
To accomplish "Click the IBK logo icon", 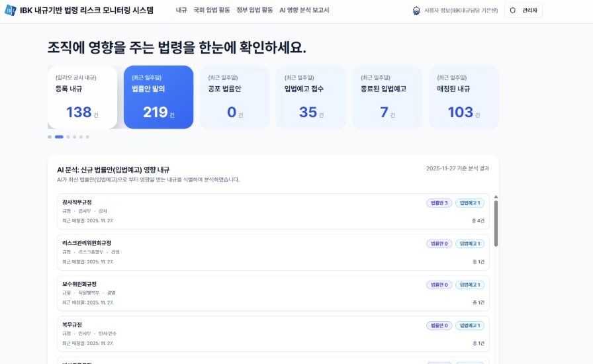I will 11,11.
